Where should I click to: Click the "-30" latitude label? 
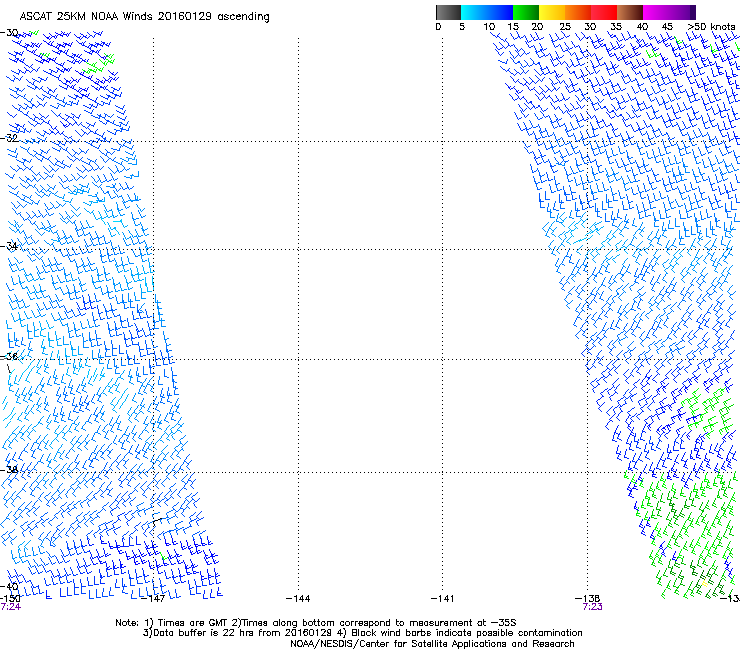click(9, 33)
